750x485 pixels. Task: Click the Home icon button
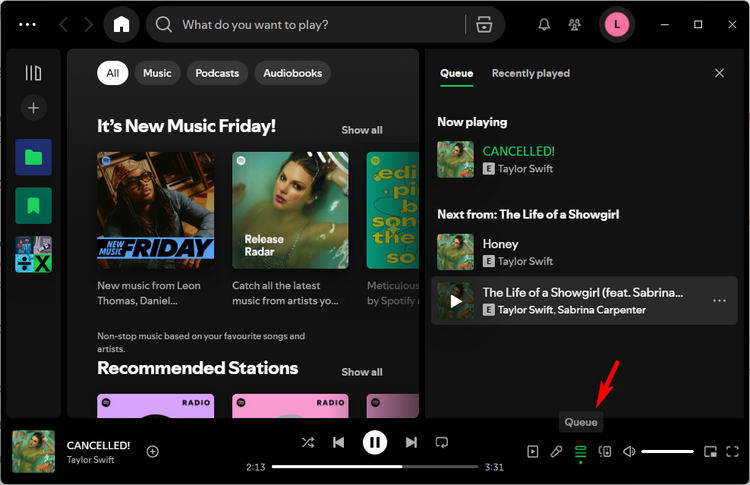pyautogui.click(x=121, y=24)
